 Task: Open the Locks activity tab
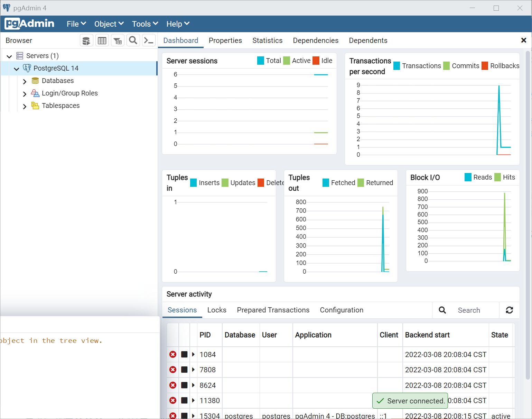(217, 310)
